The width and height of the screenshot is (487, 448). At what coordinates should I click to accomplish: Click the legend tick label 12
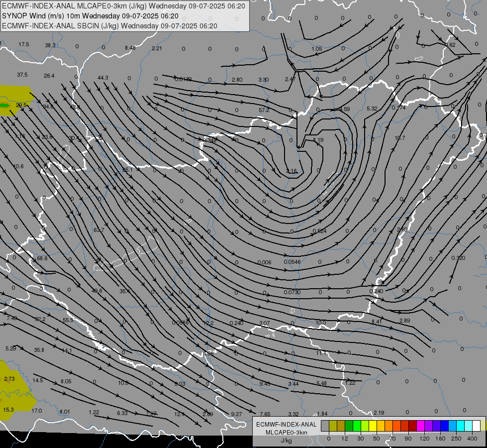(344, 439)
